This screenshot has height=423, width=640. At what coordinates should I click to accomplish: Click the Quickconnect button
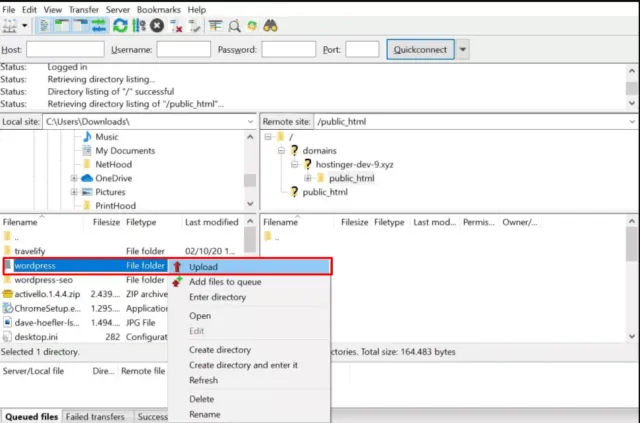pos(421,49)
